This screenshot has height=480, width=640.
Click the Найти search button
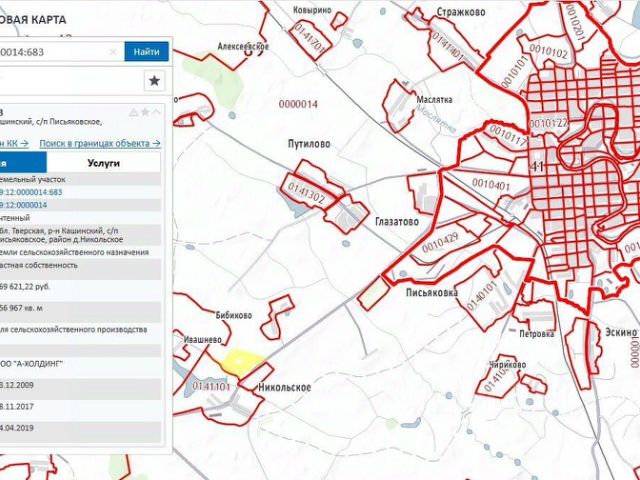tap(147, 52)
